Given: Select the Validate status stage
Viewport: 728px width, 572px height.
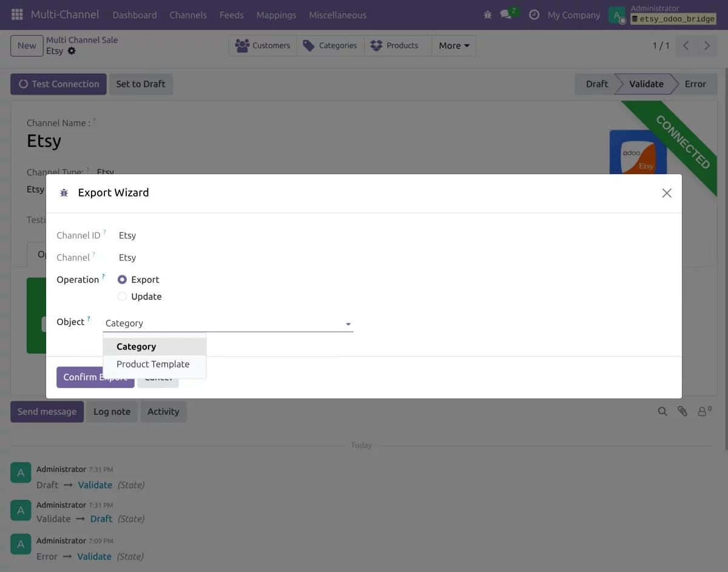Looking at the screenshot, I should pos(646,84).
